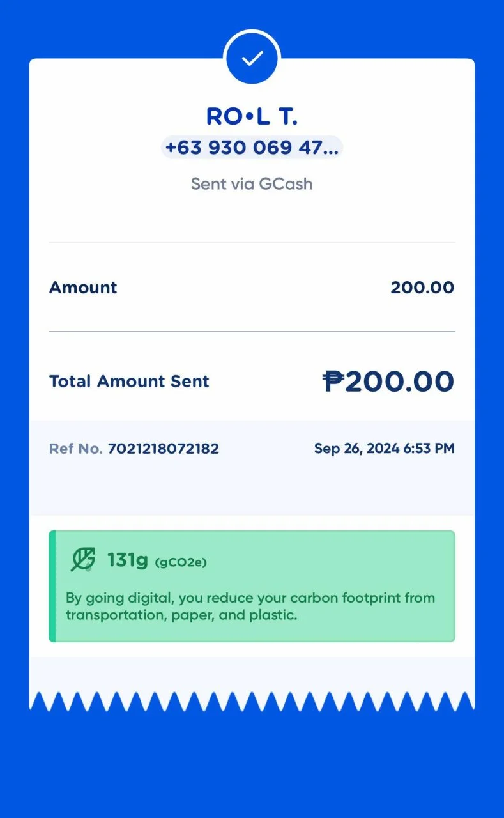Click the Sep 26, 2024 6:53 PM timestamp
This screenshot has width=504, height=818.
point(385,449)
